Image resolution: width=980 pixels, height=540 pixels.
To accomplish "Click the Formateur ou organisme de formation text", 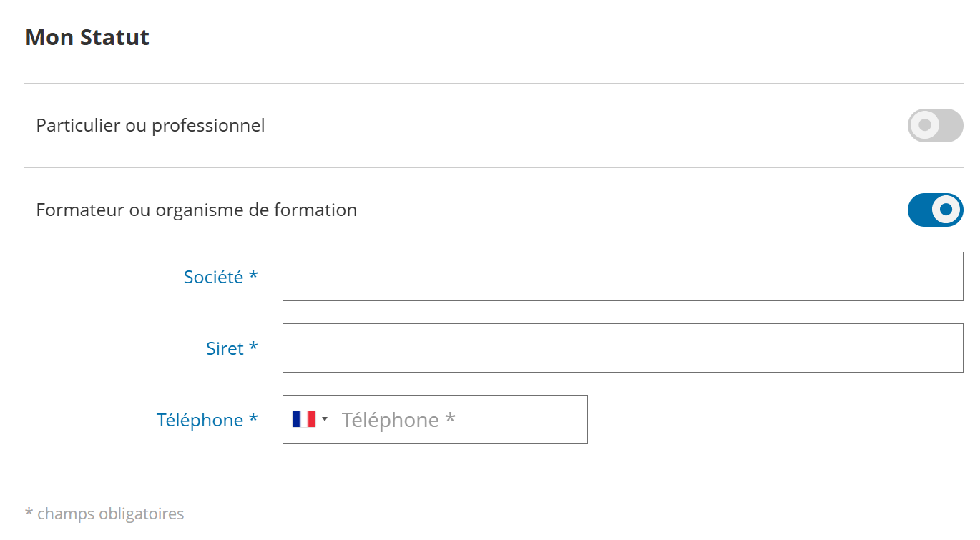I will click(196, 210).
